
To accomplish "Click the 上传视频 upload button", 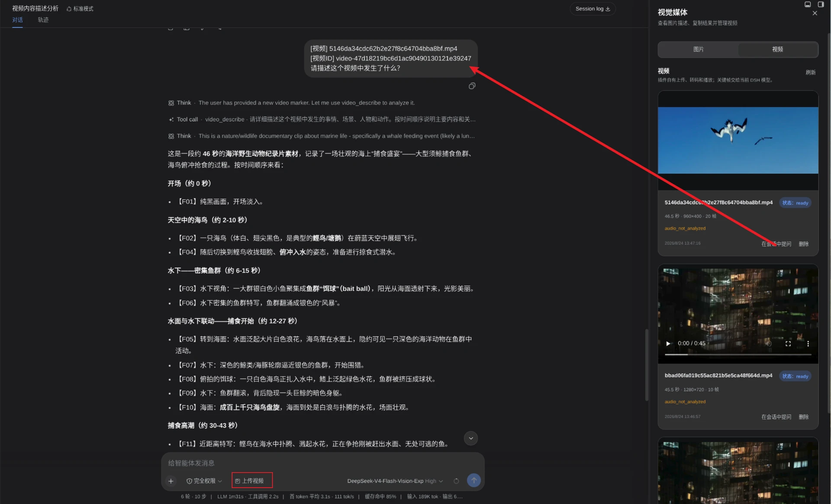I will [251, 481].
